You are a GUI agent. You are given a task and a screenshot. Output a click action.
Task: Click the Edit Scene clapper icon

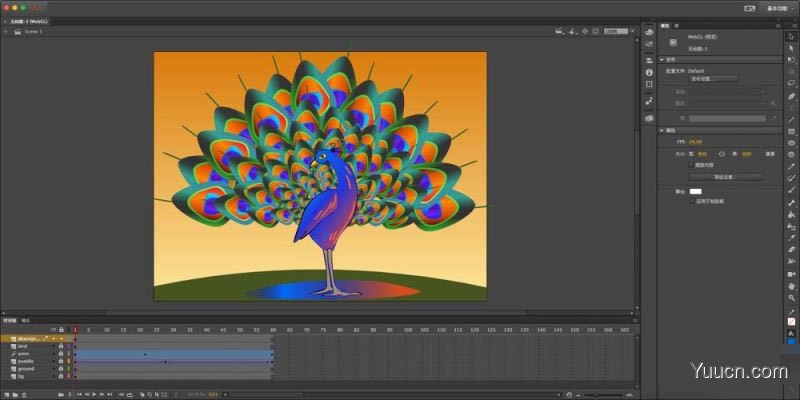pos(560,31)
